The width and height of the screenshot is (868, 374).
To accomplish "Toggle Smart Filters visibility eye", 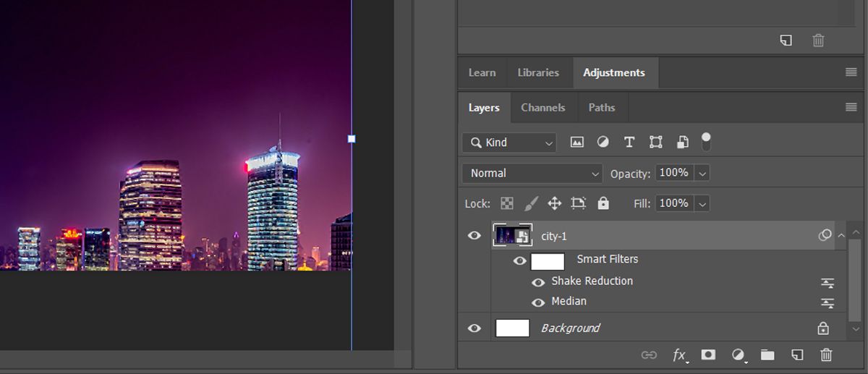I will pyautogui.click(x=519, y=261).
